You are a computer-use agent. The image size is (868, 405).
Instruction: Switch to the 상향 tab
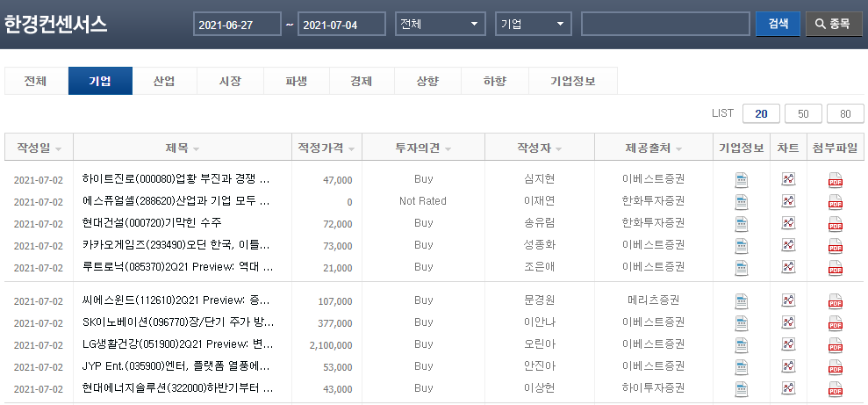427,81
